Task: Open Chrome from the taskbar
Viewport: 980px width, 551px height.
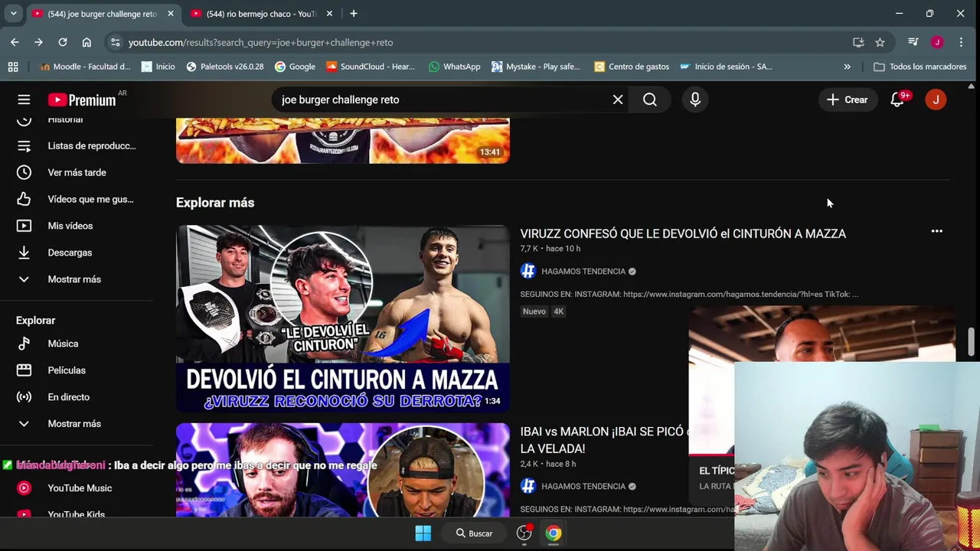Action: point(553,533)
